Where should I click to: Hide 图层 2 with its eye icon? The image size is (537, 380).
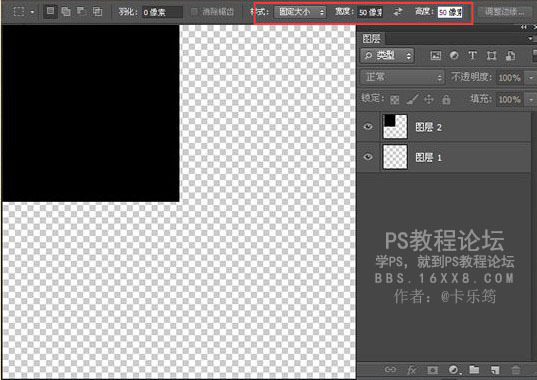[368, 127]
